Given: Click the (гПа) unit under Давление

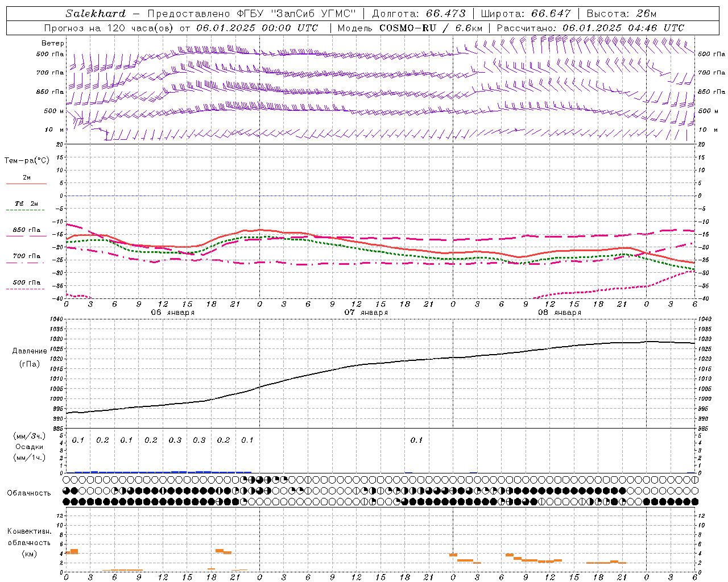Looking at the screenshot, I should click(30, 364).
